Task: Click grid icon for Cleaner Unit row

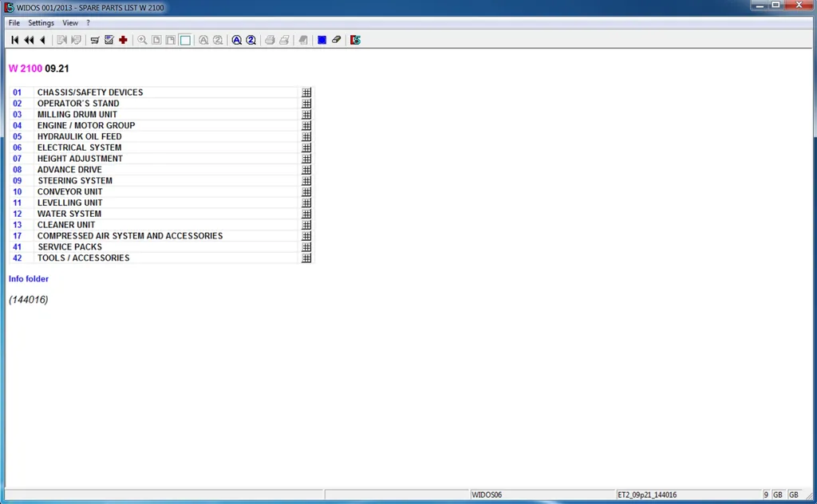Action: (306, 225)
